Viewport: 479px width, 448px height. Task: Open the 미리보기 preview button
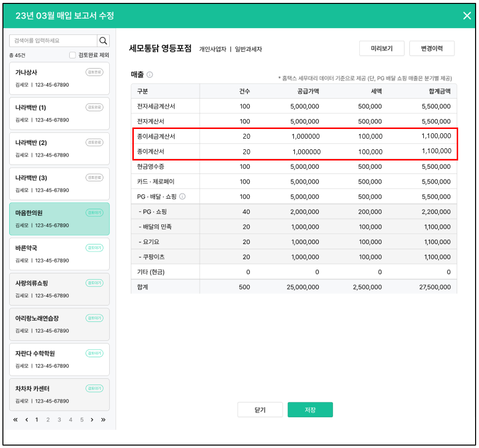(x=382, y=48)
